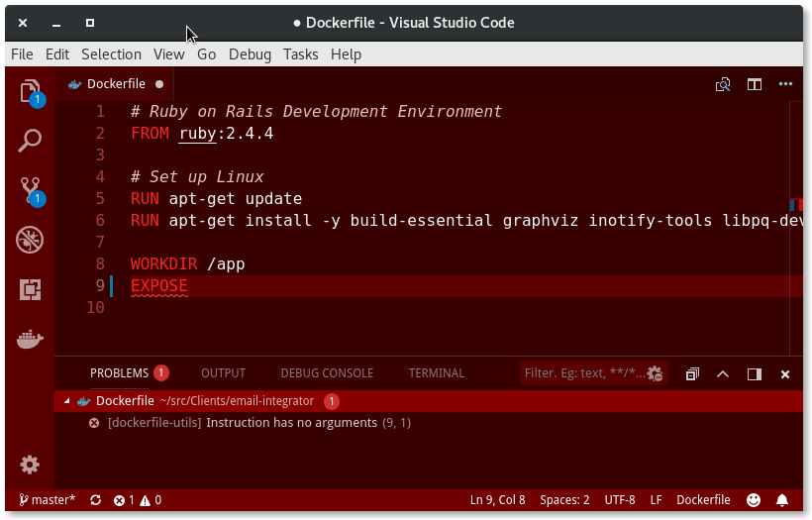Screen dimensions: 812x520
Task: Open the Search view
Action: pyautogui.click(x=30, y=141)
